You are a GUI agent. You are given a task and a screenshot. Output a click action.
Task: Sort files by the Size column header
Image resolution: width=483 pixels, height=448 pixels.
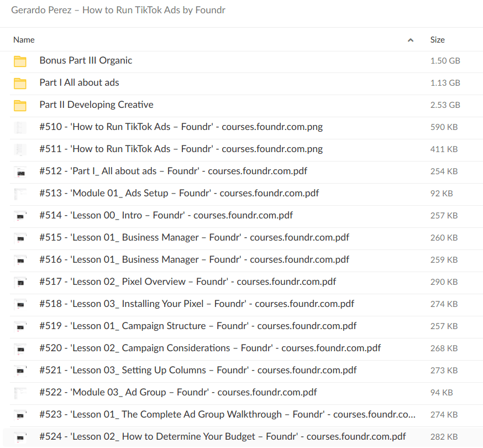coord(437,40)
